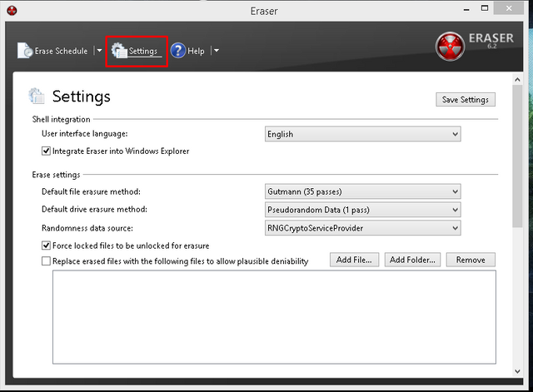This screenshot has height=392, width=533.
Task: Click the Remove button
Action: point(471,260)
